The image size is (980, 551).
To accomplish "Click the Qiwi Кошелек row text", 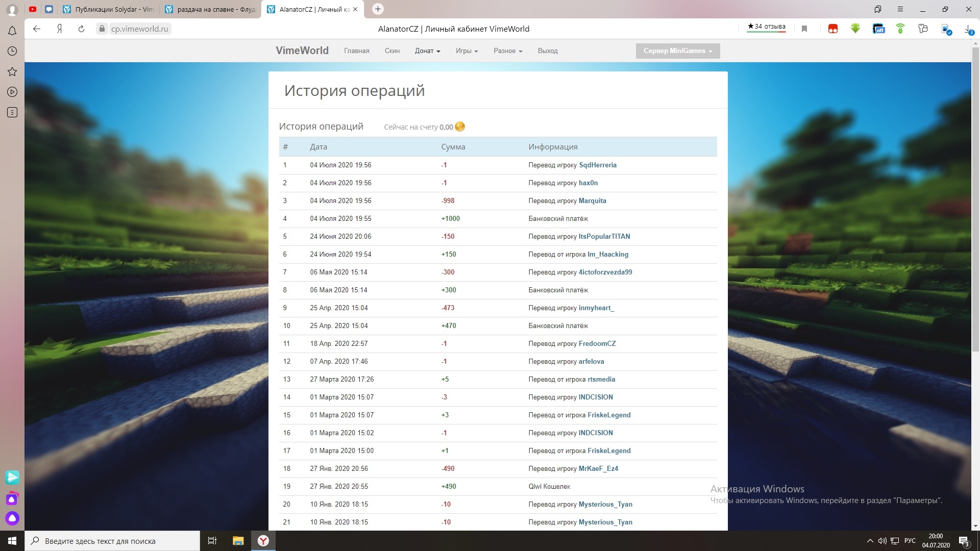I will tap(549, 486).
